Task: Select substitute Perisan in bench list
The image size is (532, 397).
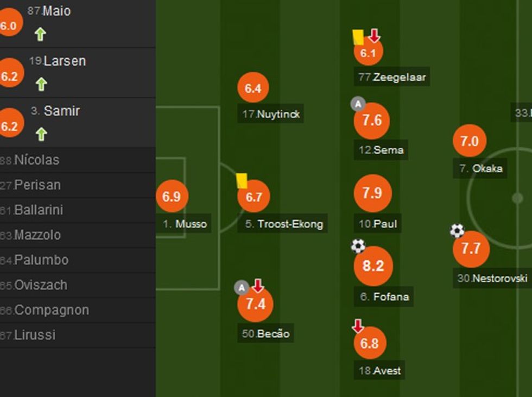Action: (37, 185)
